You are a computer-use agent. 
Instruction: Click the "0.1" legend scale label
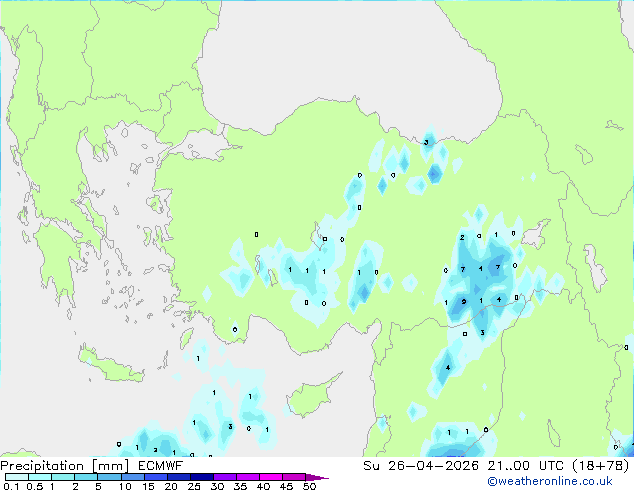click(x=11, y=486)
